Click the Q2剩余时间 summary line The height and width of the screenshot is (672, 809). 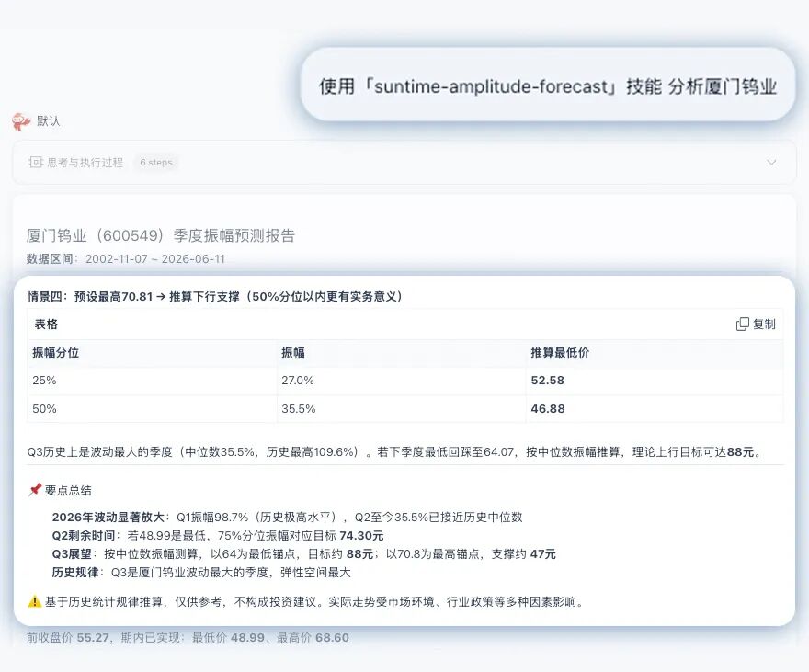point(218,536)
